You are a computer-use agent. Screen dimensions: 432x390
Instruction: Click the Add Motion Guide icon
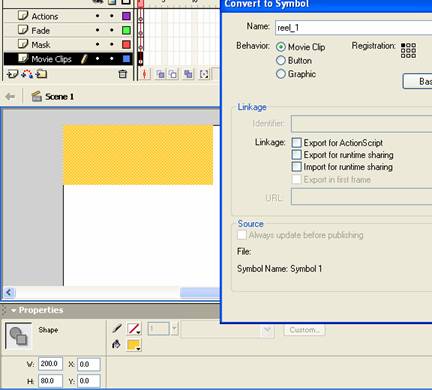tap(27, 74)
